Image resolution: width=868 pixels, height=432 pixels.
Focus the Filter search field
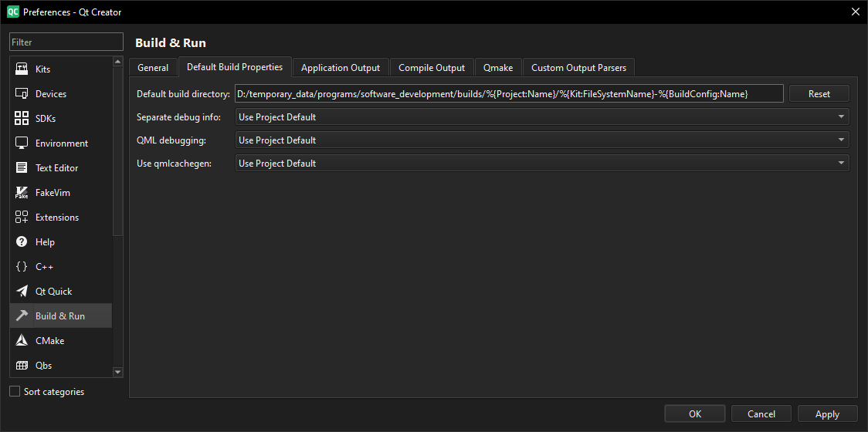click(x=66, y=42)
